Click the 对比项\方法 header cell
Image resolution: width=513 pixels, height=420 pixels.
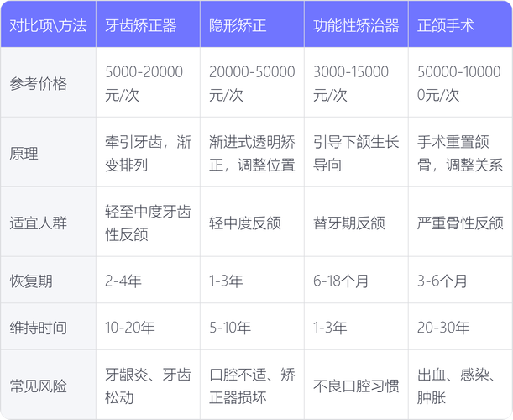pyautogui.click(x=48, y=25)
